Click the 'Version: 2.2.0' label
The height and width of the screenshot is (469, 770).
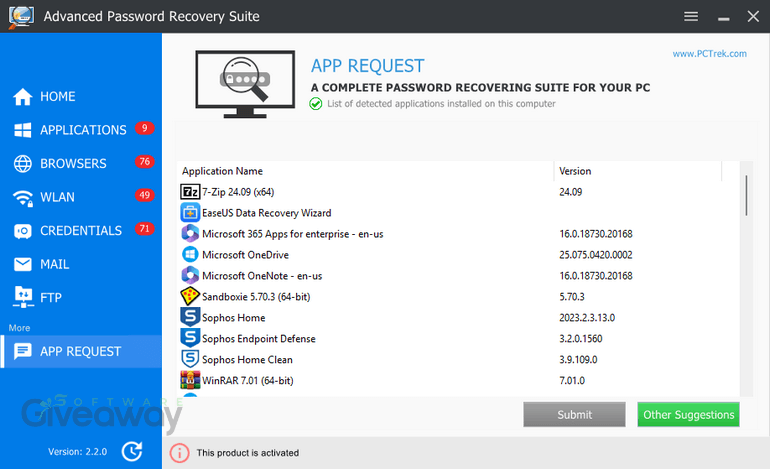tap(77, 451)
